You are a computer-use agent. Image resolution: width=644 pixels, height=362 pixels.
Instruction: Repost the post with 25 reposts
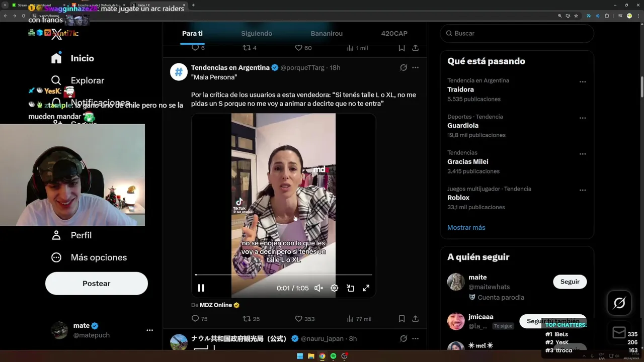point(251,319)
